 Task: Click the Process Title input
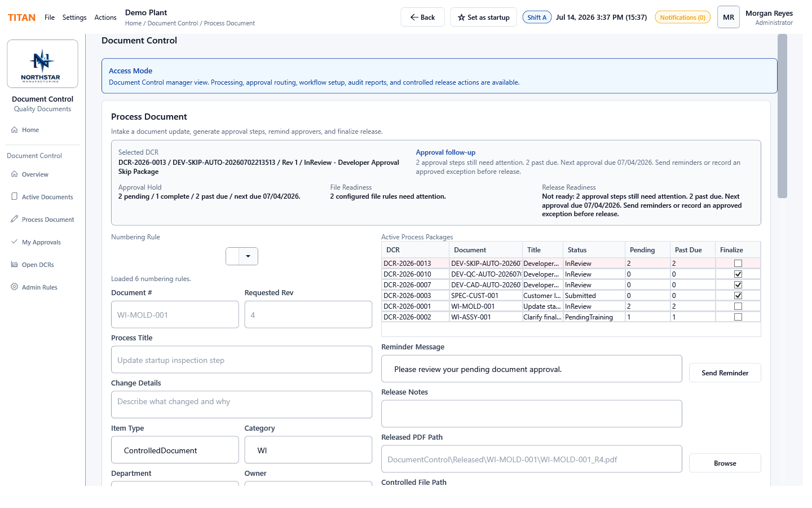tap(241, 360)
